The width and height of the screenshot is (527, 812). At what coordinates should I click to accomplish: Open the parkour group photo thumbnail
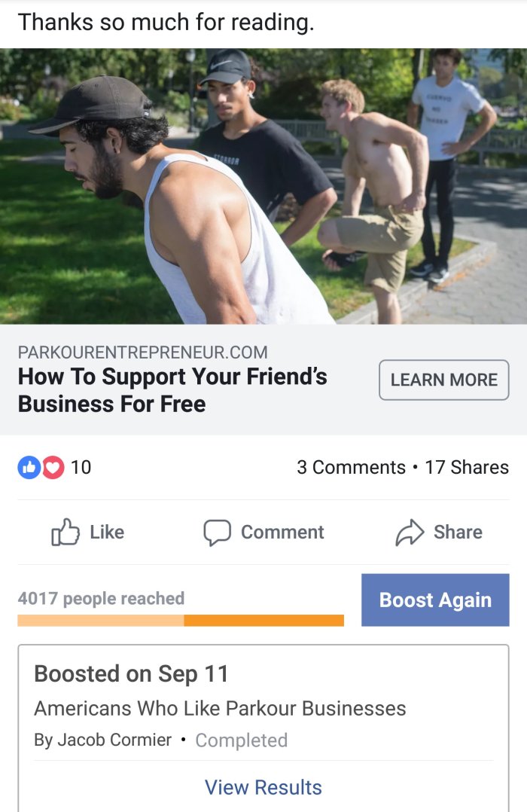(263, 187)
